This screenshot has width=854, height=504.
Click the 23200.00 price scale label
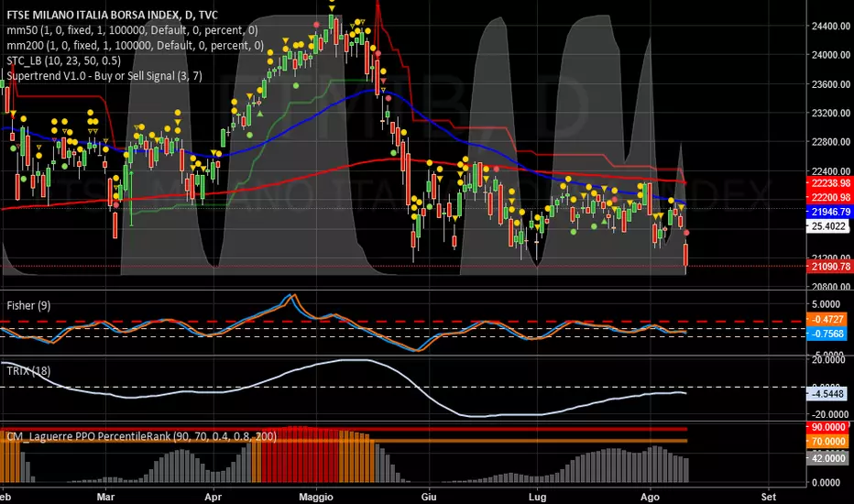tap(830, 113)
